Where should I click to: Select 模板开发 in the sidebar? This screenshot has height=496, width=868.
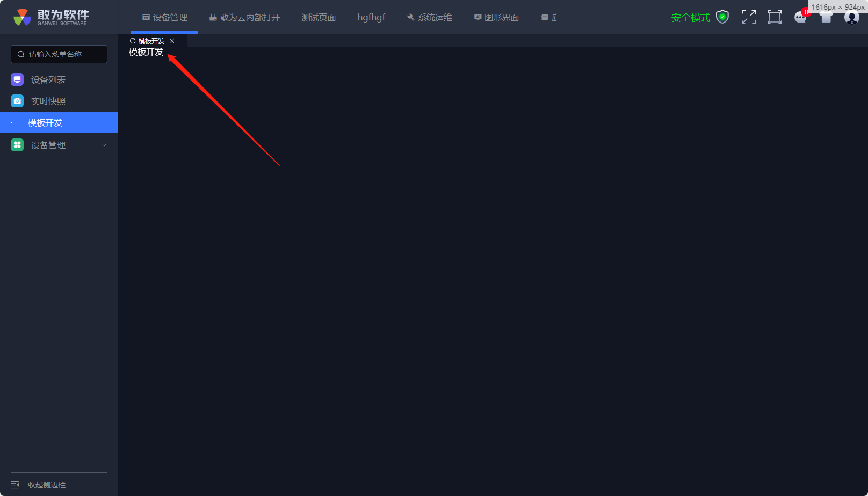click(59, 122)
